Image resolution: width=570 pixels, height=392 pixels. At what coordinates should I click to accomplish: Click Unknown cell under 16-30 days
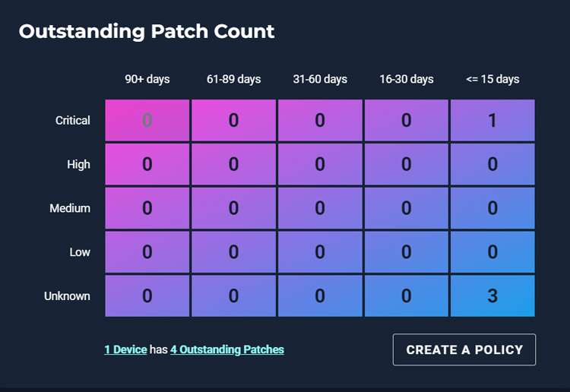[407, 296]
